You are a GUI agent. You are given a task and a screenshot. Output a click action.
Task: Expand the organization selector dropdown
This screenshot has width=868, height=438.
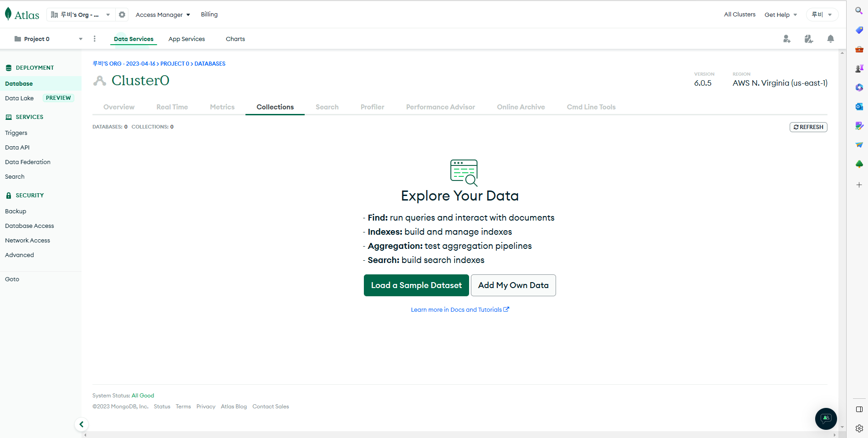click(x=80, y=15)
